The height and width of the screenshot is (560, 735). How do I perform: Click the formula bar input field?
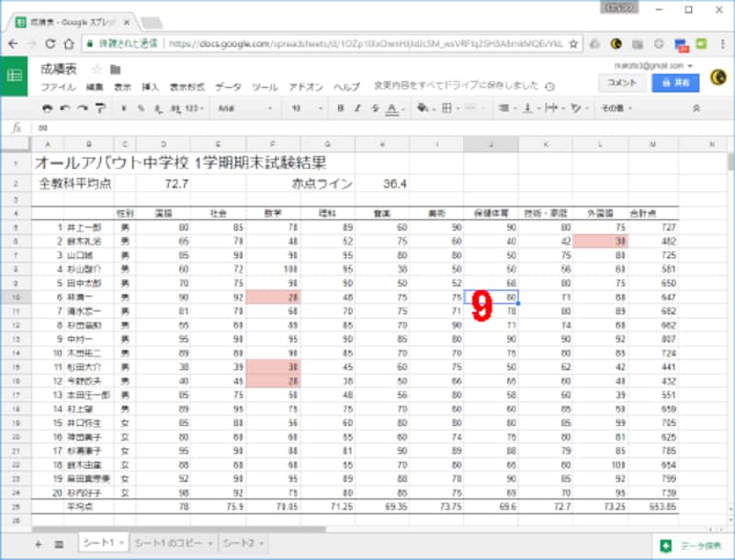[367, 129]
